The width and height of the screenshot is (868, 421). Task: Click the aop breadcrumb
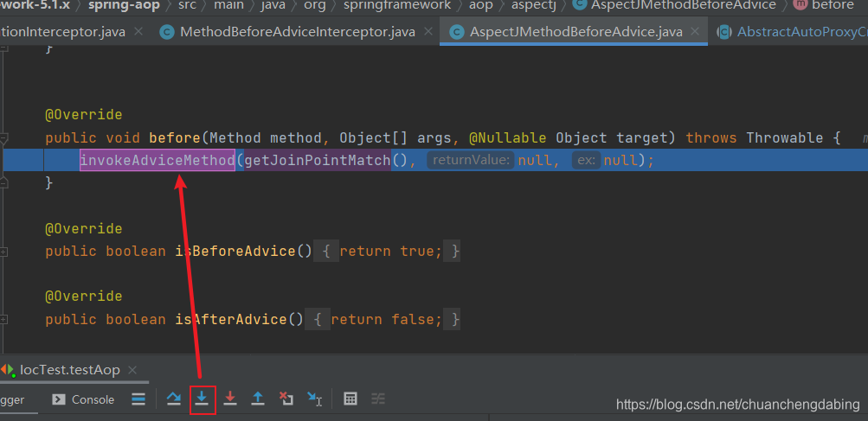pos(480,5)
